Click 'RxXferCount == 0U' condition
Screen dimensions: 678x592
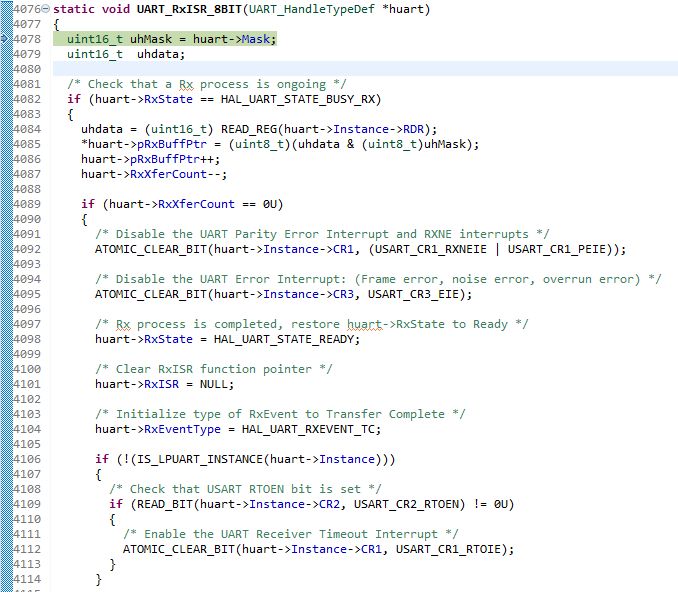coord(217,204)
